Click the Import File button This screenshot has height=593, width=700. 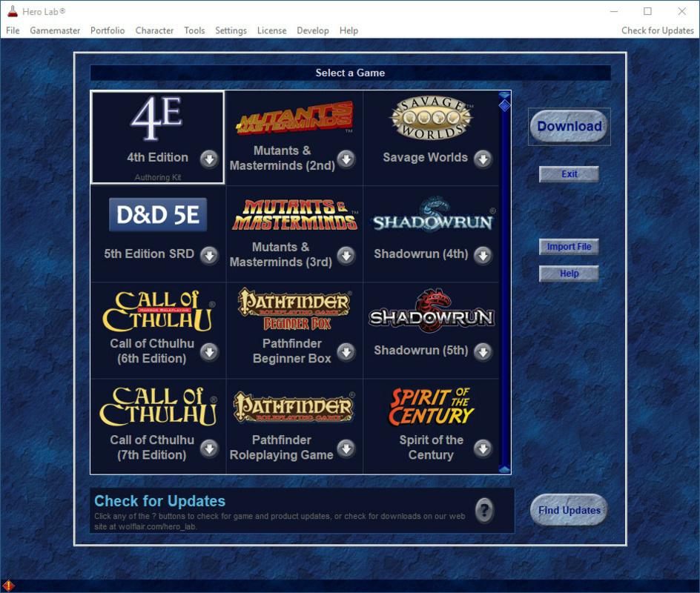(569, 246)
